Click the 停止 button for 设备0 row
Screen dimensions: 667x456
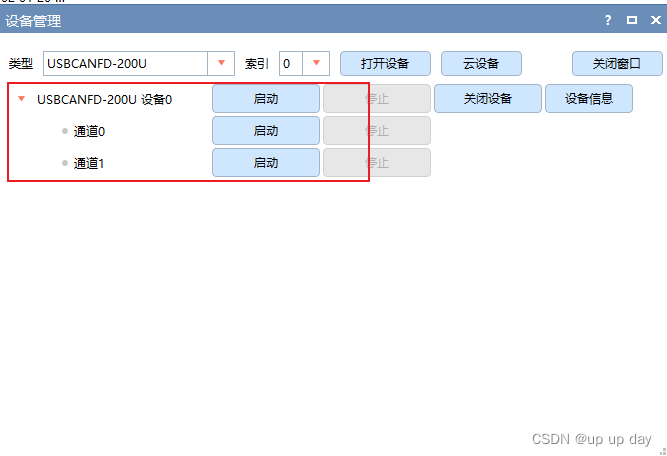(377, 99)
